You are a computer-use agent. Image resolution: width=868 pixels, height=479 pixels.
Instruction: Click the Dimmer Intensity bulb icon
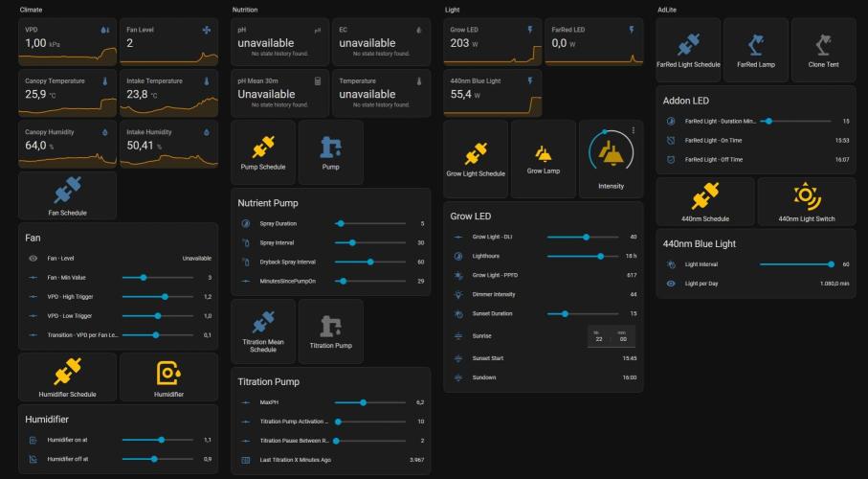[x=457, y=294]
